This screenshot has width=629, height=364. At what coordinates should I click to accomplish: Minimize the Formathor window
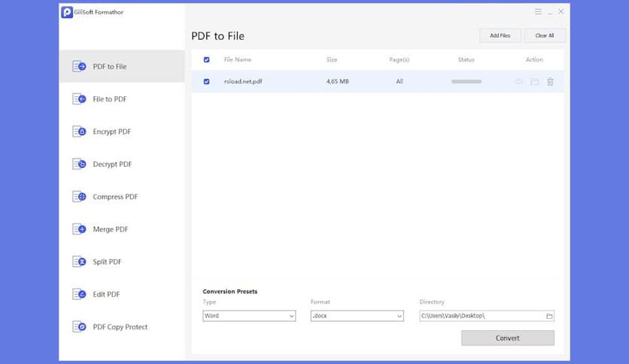click(550, 12)
